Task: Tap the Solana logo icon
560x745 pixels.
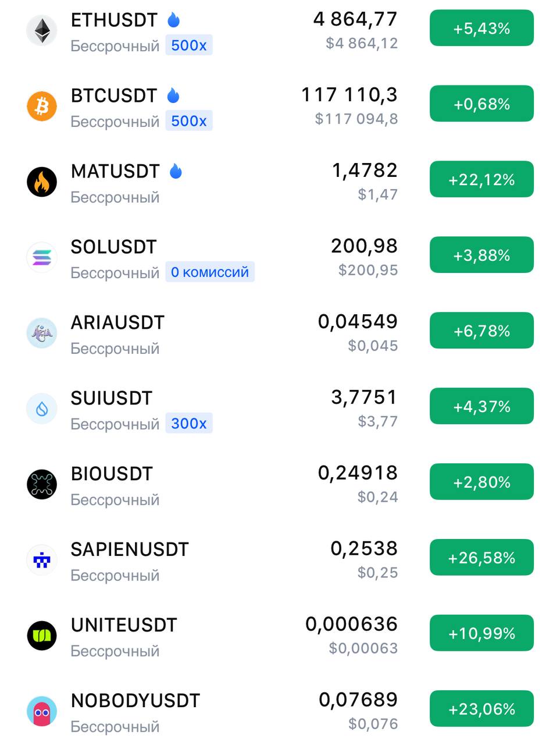Action: 42,257
